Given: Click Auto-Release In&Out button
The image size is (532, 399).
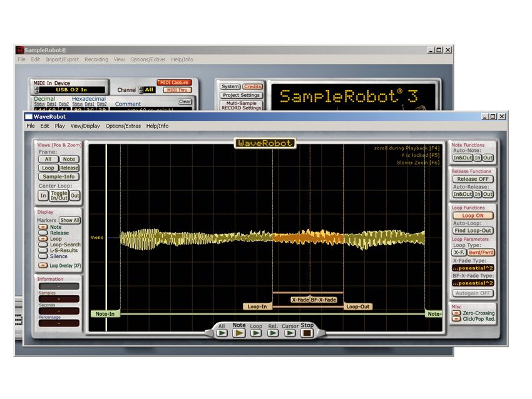Looking at the screenshot, I should click(463, 194).
